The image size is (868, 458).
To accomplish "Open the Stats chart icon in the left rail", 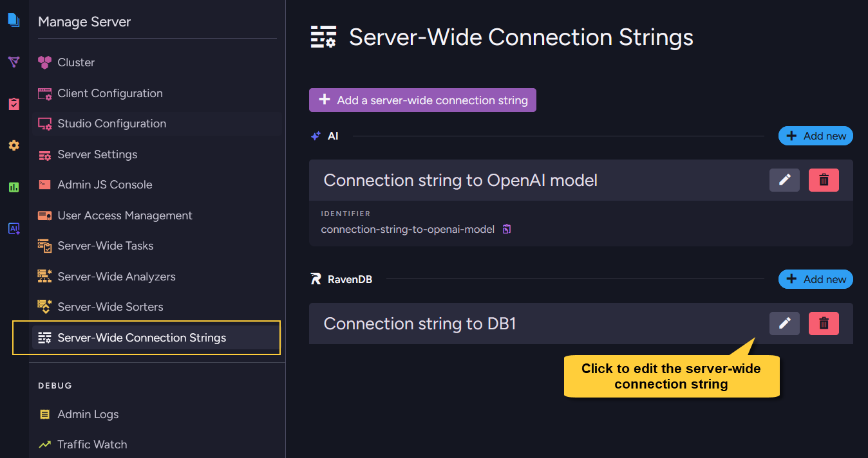I will coord(14,187).
